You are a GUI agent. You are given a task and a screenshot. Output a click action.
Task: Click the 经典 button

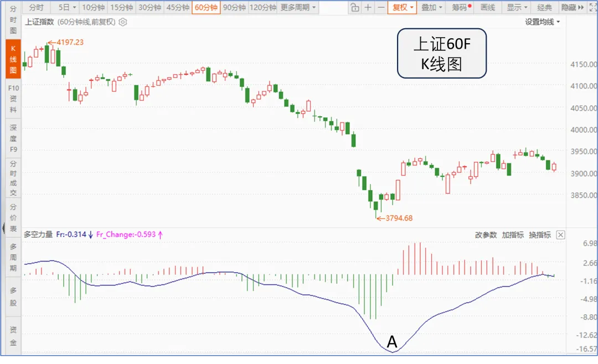pyautogui.click(x=544, y=7)
